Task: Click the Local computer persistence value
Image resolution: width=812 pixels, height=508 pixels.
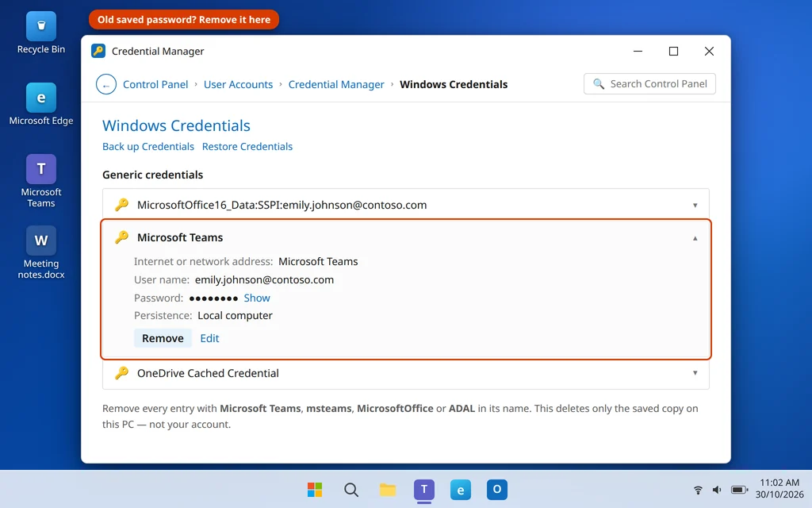Action: click(235, 316)
